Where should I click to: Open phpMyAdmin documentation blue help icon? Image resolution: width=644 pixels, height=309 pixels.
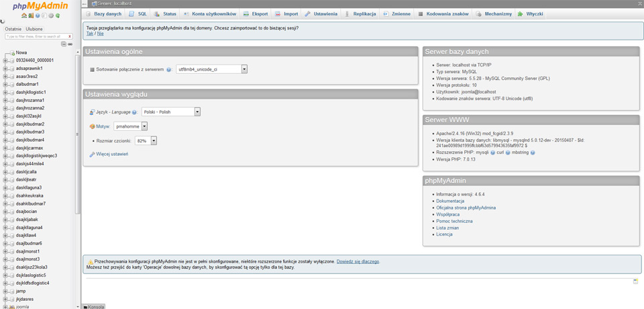click(38, 15)
